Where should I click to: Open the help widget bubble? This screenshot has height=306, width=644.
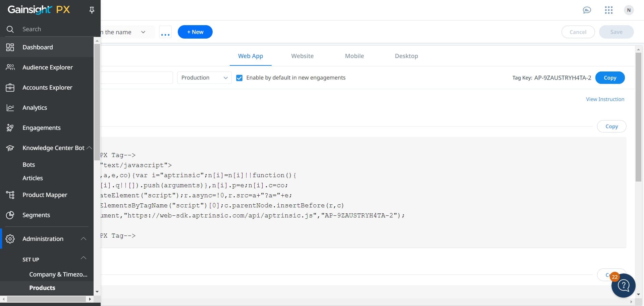tap(623, 285)
